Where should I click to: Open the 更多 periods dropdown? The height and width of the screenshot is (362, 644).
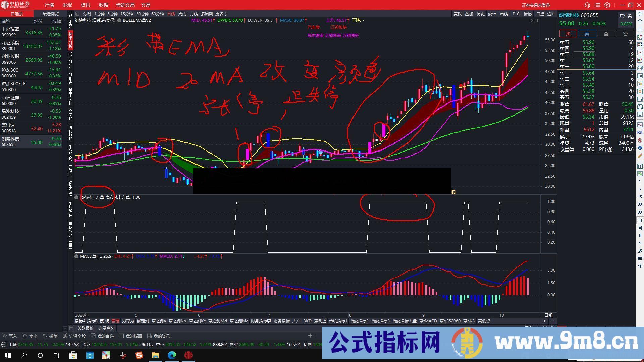(x=220, y=14)
